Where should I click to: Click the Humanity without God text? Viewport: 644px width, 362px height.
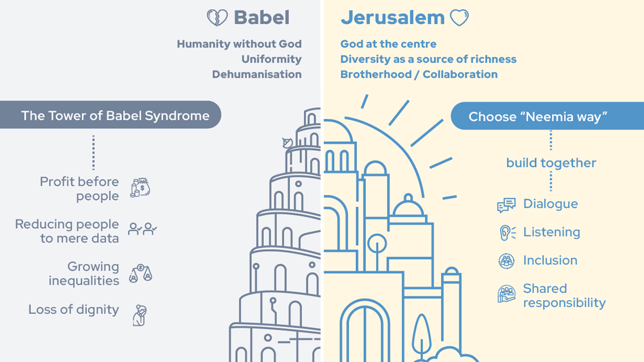[x=239, y=44]
